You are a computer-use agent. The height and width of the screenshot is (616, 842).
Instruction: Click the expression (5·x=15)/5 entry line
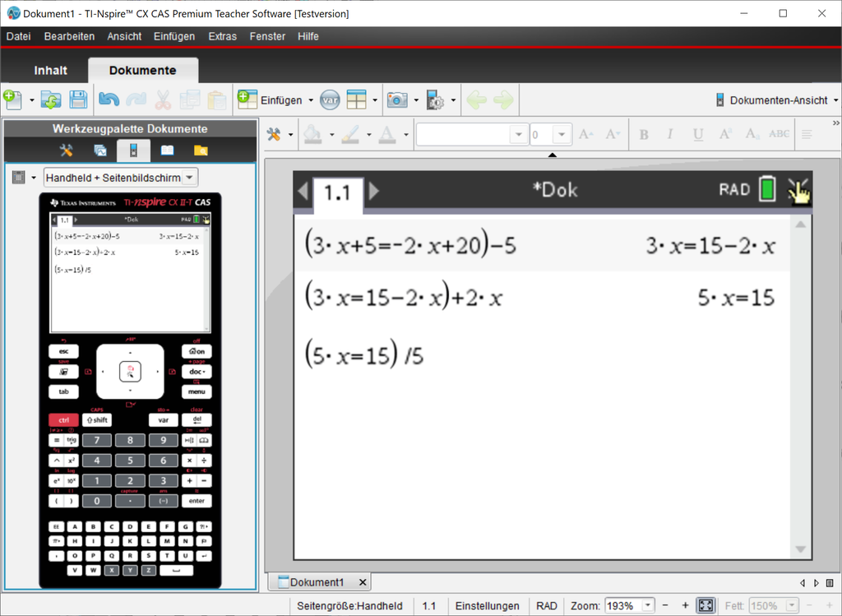364,354
